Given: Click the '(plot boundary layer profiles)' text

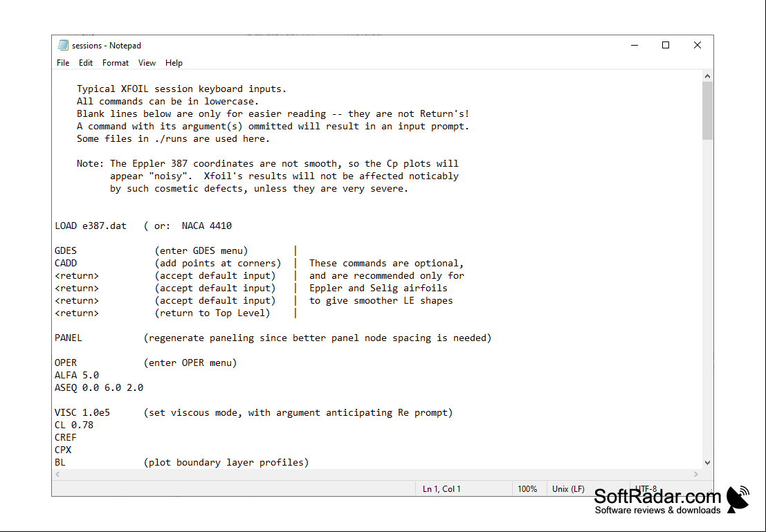Looking at the screenshot, I should tap(226, 463).
